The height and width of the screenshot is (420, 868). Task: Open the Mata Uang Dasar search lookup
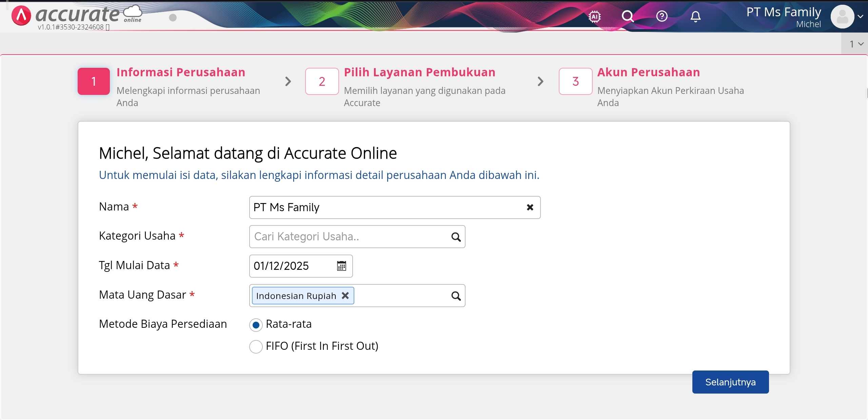pos(456,296)
